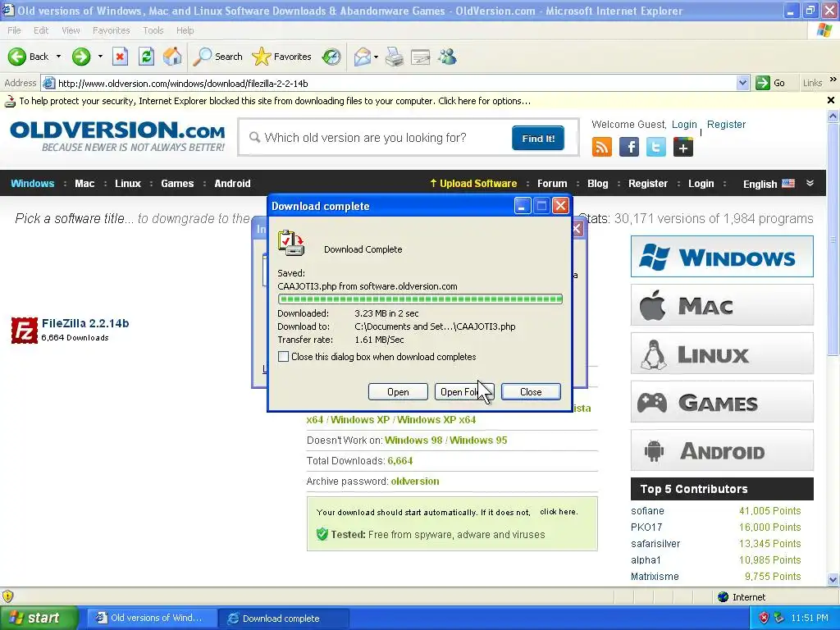This screenshot has width=840, height=630.
Task: Click the page vertical scrollbar down arrow
Action: pyautogui.click(x=833, y=579)
